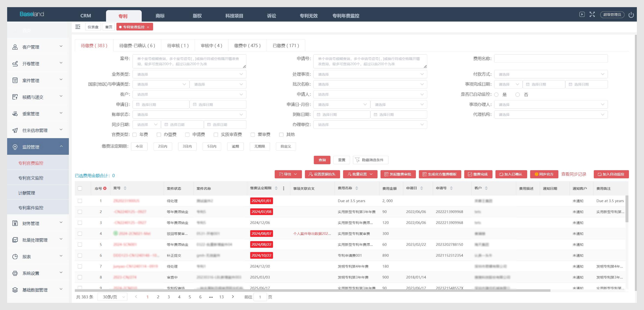This screenshot has height=310, width=644.
Task: Sort by 客户 column arrows
Action: click(x=486, y=188)
